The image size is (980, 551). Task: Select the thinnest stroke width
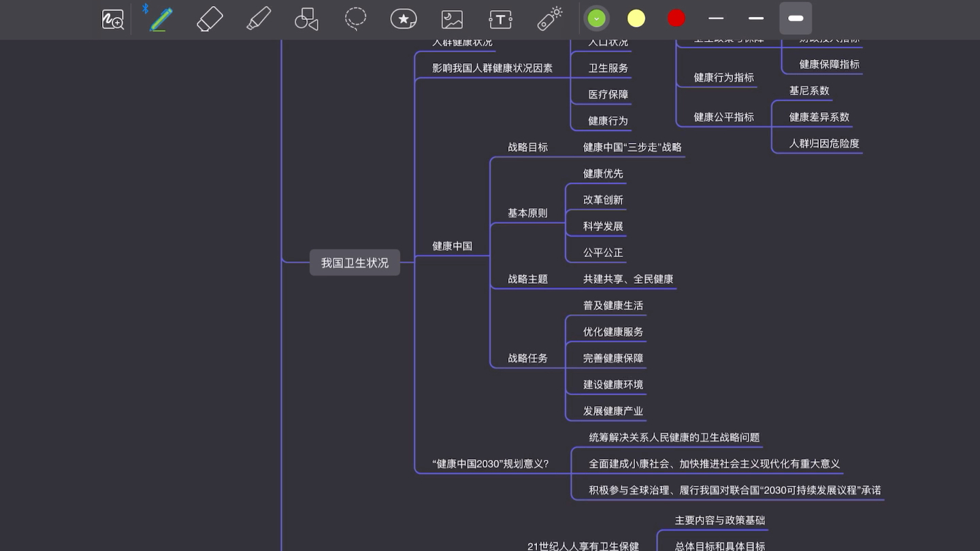click(x=716, y=18)
